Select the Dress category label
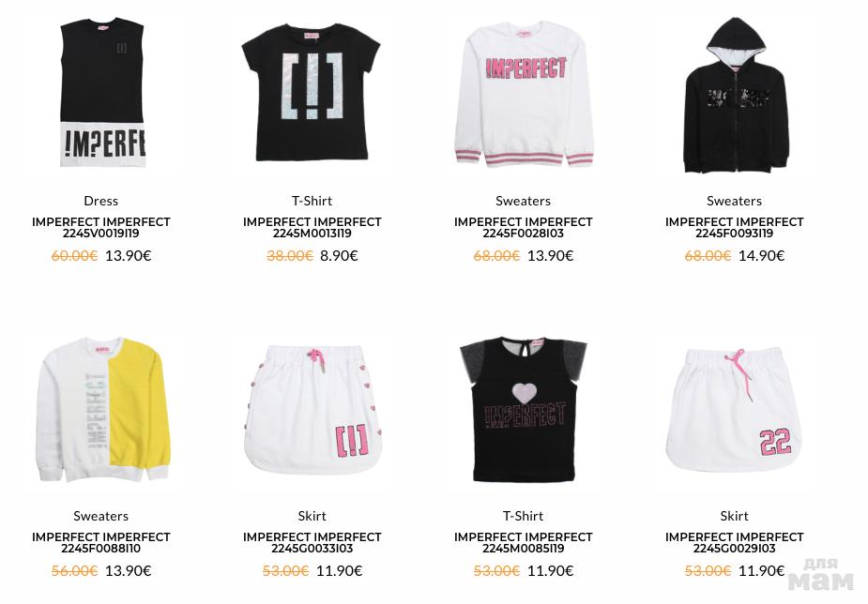 pos(100,201)
